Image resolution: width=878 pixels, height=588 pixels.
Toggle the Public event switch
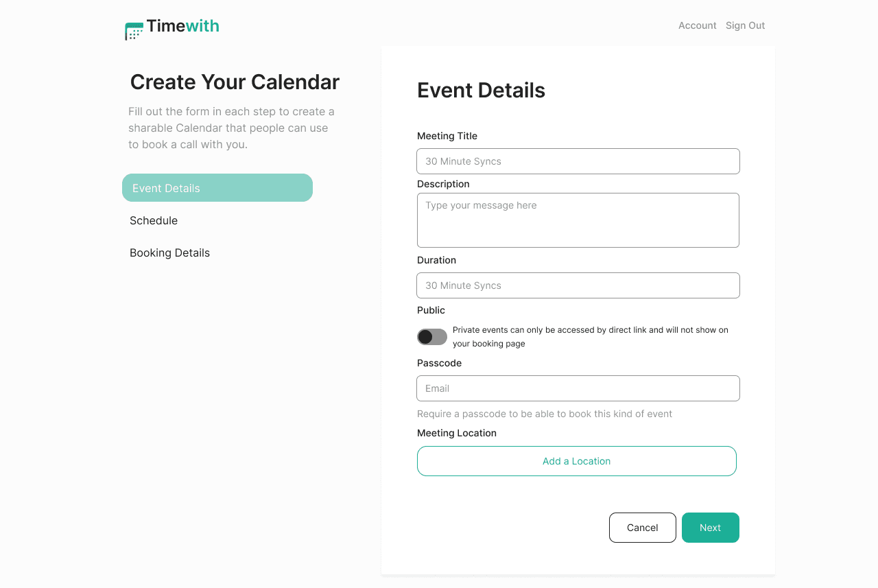pyautogui.click(x=432, y=337)
